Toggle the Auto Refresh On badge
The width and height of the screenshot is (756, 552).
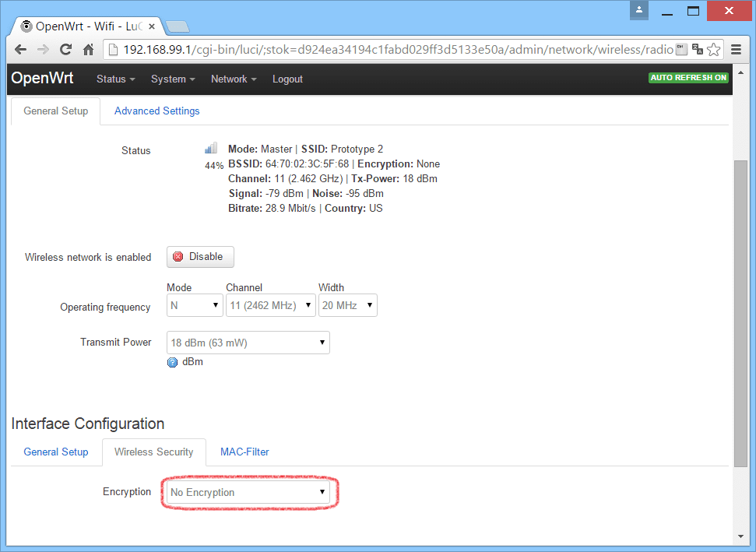click(688, 78)
